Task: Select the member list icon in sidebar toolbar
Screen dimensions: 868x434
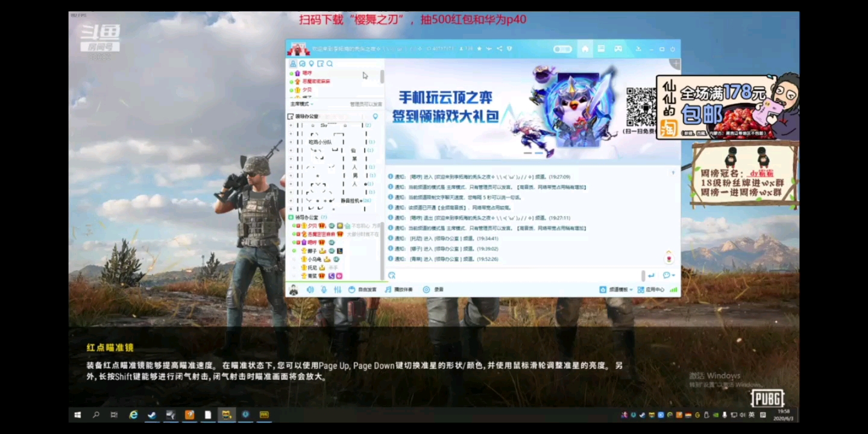Action: point(293,63)
